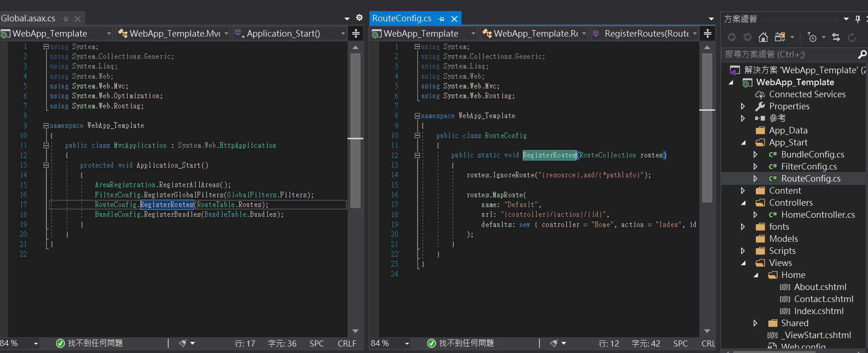Click the C# icon beside HomeController.cs
Viewport: 868px width, 353px height.
pyautogui.click(x=773, y=215)
